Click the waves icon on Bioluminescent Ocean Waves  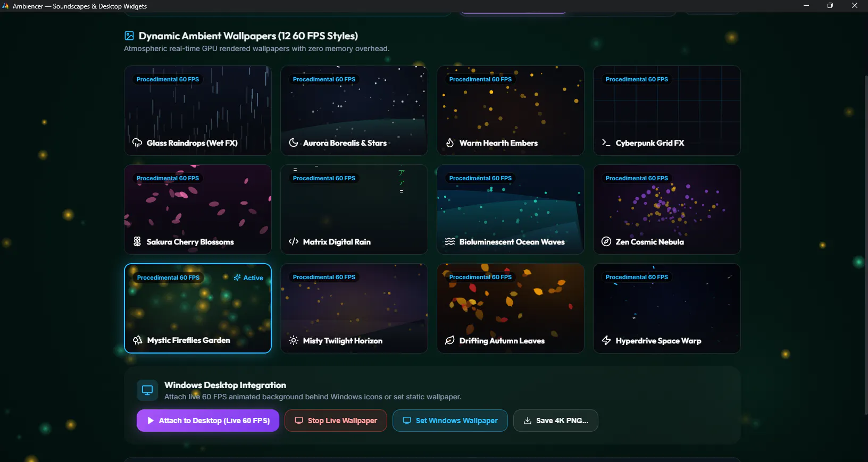point(450,242)
